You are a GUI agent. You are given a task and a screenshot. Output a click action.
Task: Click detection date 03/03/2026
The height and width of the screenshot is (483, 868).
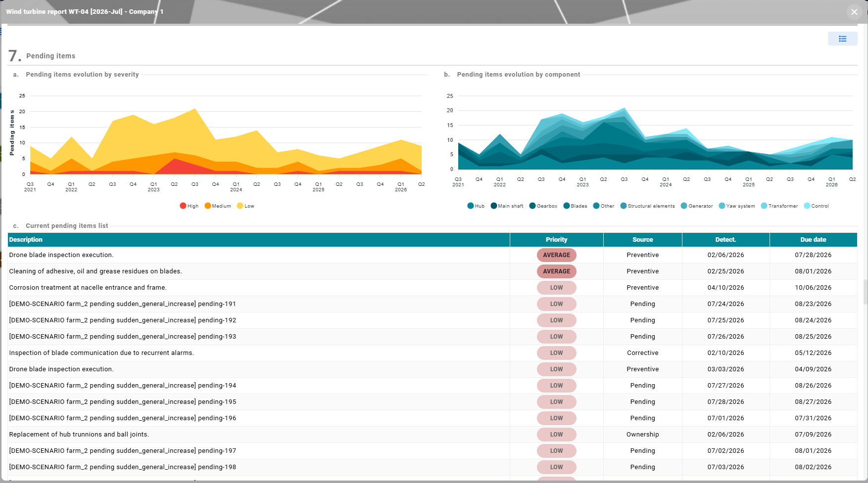[726, 369]
